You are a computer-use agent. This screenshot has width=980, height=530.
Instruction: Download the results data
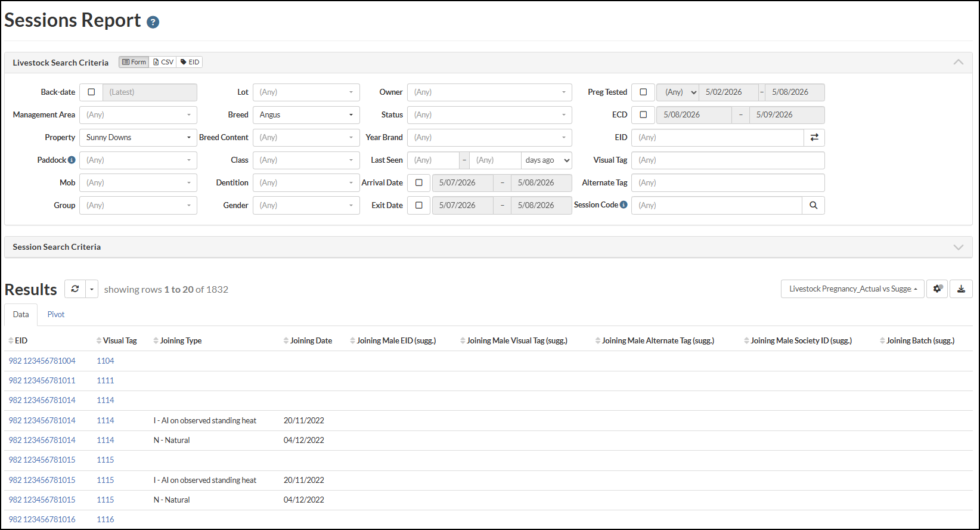coord(961,289)
